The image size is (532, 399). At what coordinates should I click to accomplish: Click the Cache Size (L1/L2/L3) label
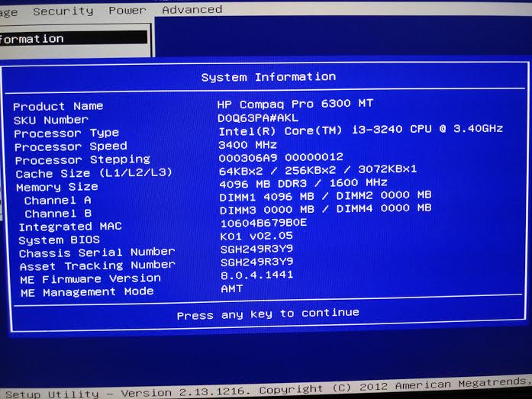[94, 173]
